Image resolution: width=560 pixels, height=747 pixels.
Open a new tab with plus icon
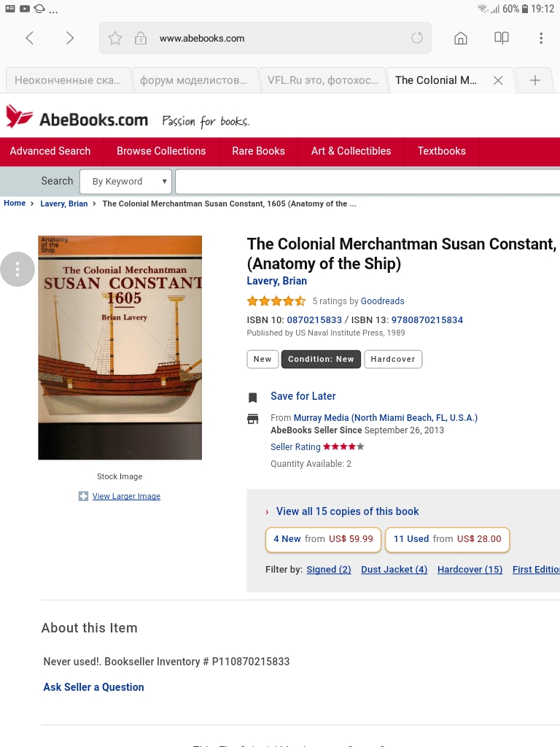point(535,80)
